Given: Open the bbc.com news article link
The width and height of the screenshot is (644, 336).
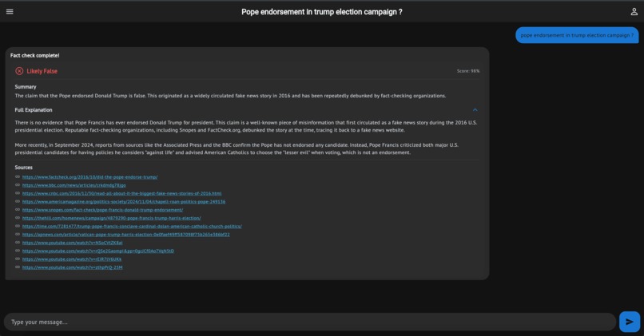Looking at the screenshot, I should [x=74, y=185].
